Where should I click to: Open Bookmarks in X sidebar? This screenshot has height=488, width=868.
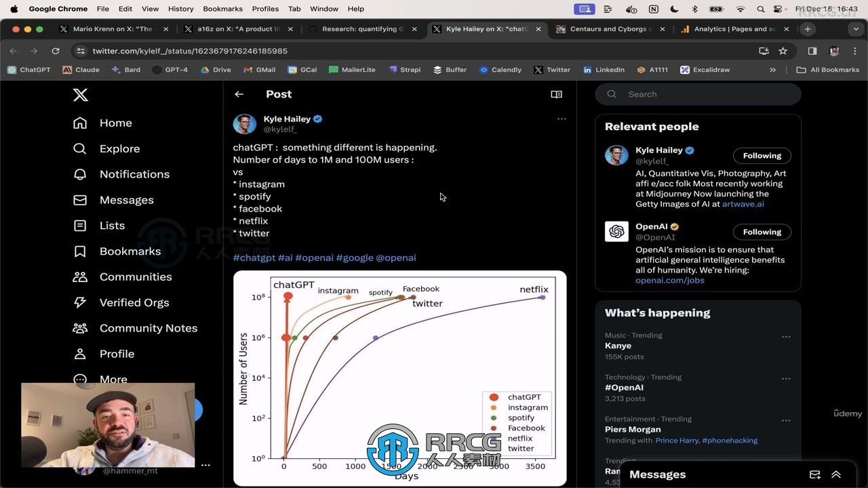point(117,251)
